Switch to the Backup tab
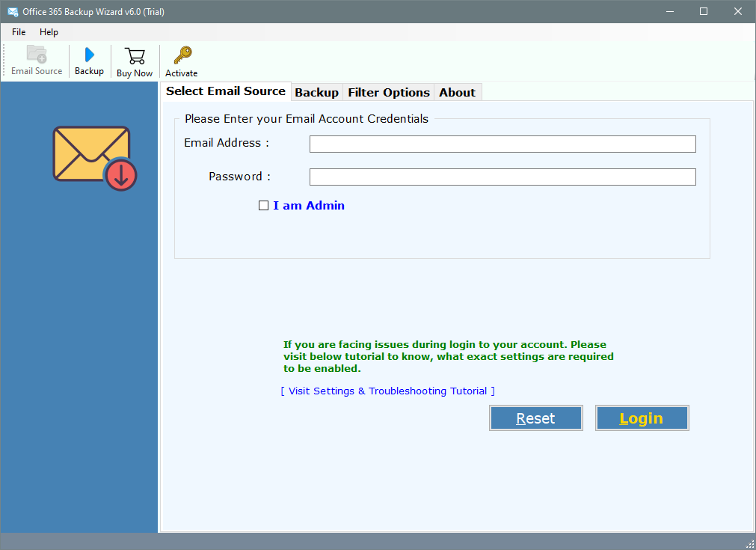This screenshot has height=550, width=756. point(317,92)
